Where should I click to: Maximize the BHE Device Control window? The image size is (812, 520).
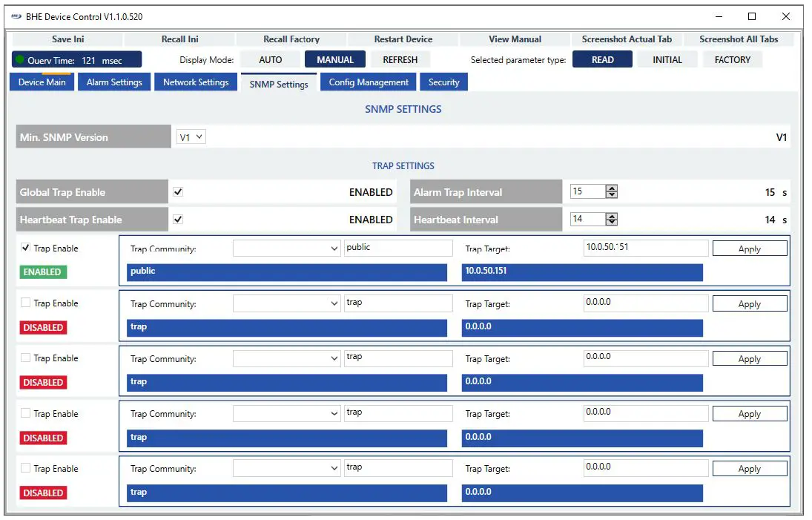click(x=752, y=16)
